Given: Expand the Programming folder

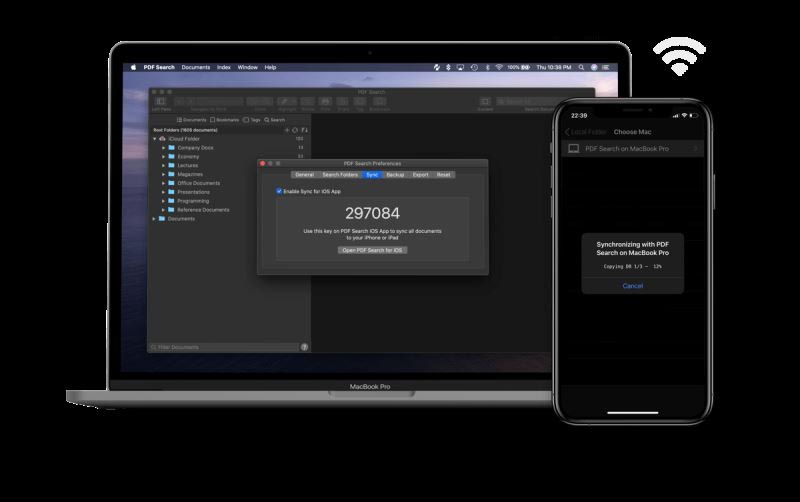Looking at the screenshot, I should (x=163, y=201).
